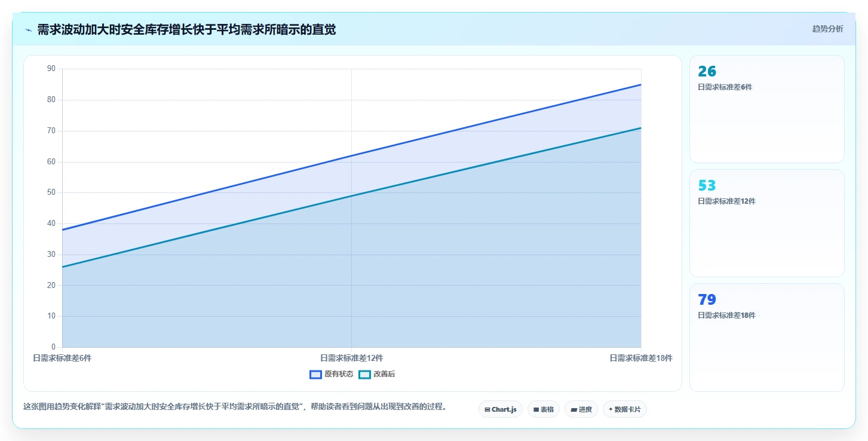Click the y-axis value 70
868x441 pixels.
(x=51, y=131)
